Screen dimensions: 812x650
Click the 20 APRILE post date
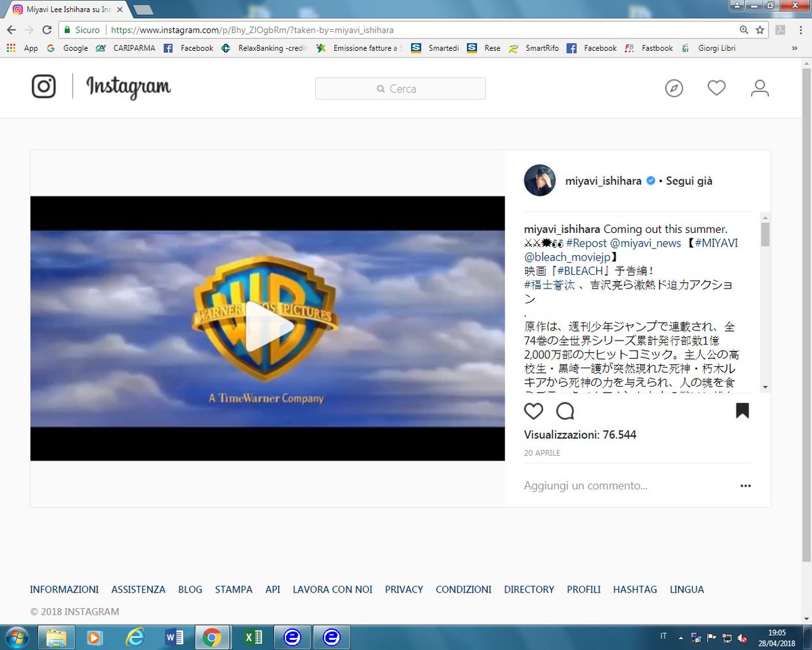pos(542,453)
